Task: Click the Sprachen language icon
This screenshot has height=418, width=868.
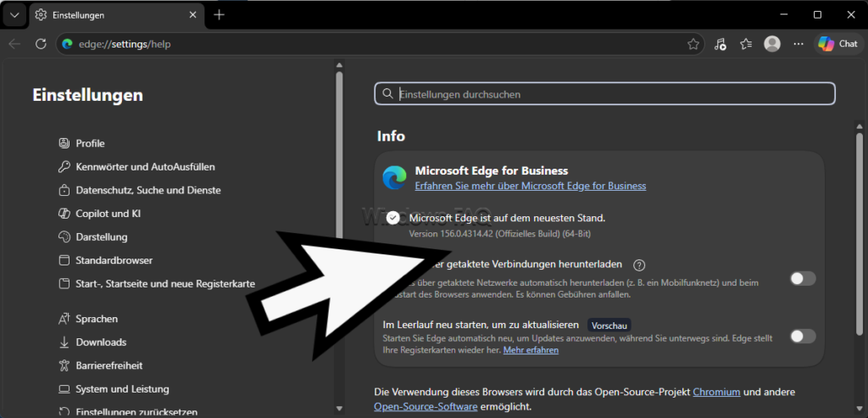Action: tap(64, 319)
